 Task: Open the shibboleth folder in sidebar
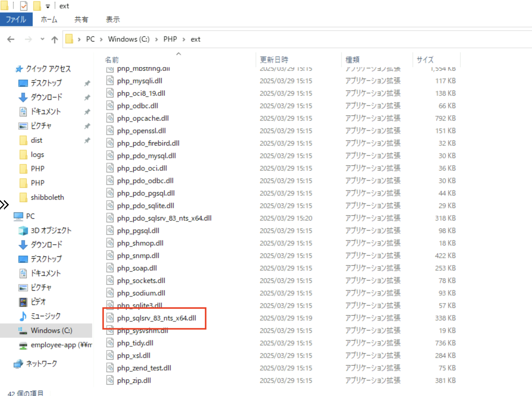tap(47, 197)
